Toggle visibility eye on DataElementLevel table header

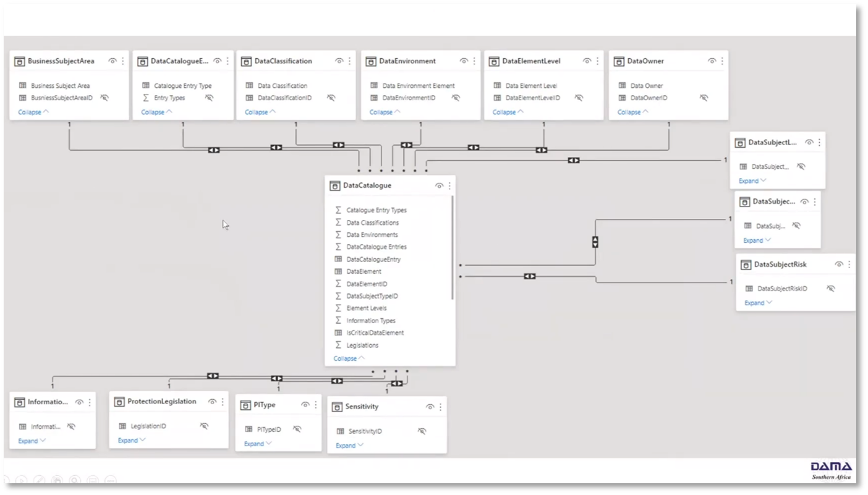click(x=587, y=61)
